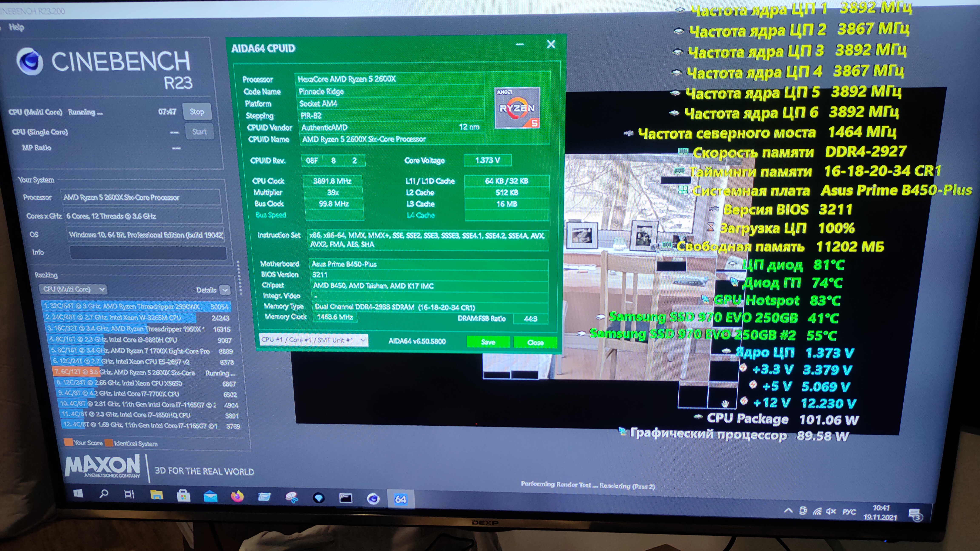This screenshot has width=980, height=551.
Task: Click the muted volume tray icon
Action: click(x=831, y=511)
